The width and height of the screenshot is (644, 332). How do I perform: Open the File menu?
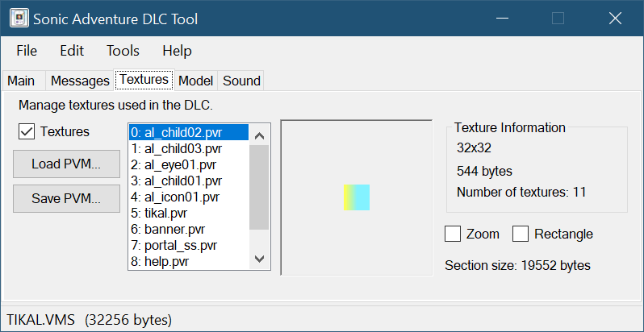[x=27, y=51]
